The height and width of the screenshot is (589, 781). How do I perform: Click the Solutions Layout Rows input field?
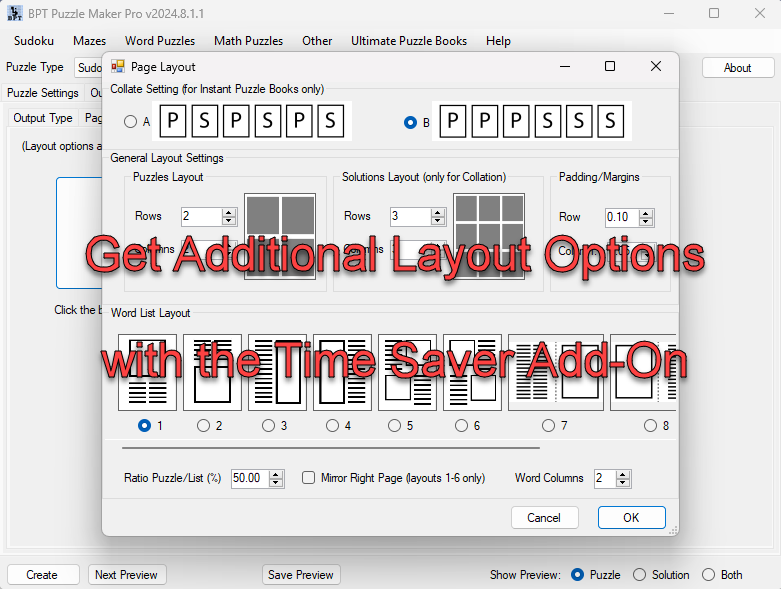coord(411,217)
